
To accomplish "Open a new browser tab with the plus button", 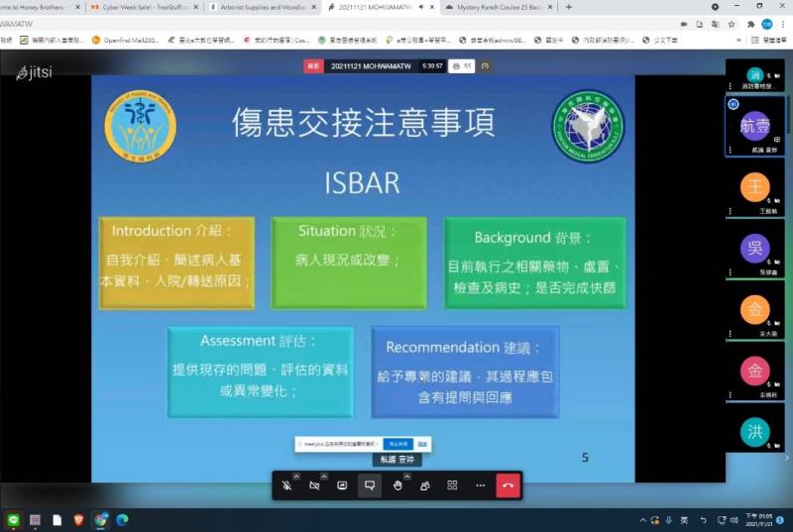I will pos(568,7).
